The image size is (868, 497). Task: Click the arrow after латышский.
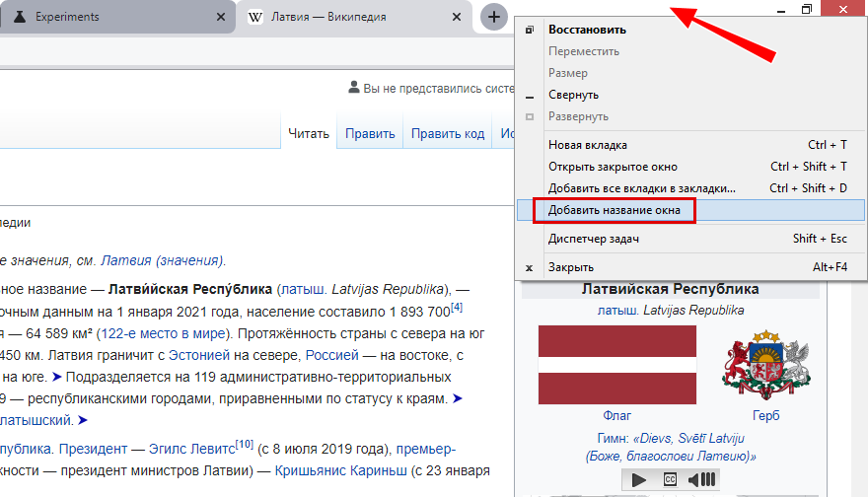[83, 420]
